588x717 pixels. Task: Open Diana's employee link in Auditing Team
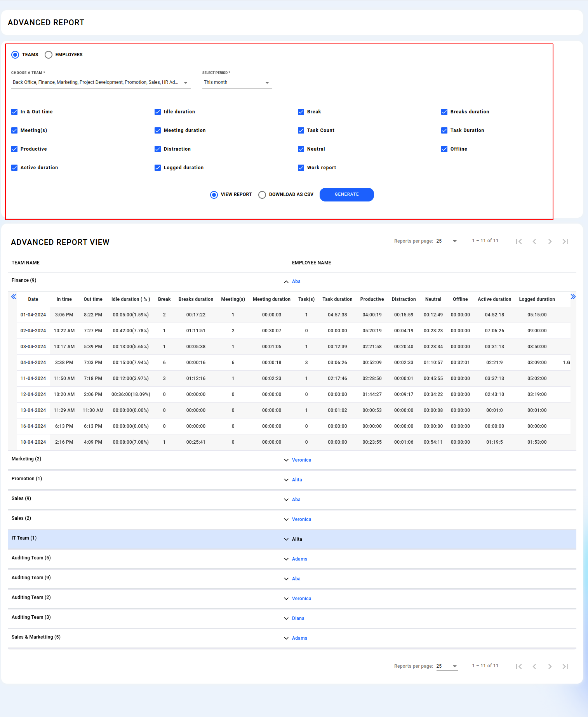tap(298, 618)
